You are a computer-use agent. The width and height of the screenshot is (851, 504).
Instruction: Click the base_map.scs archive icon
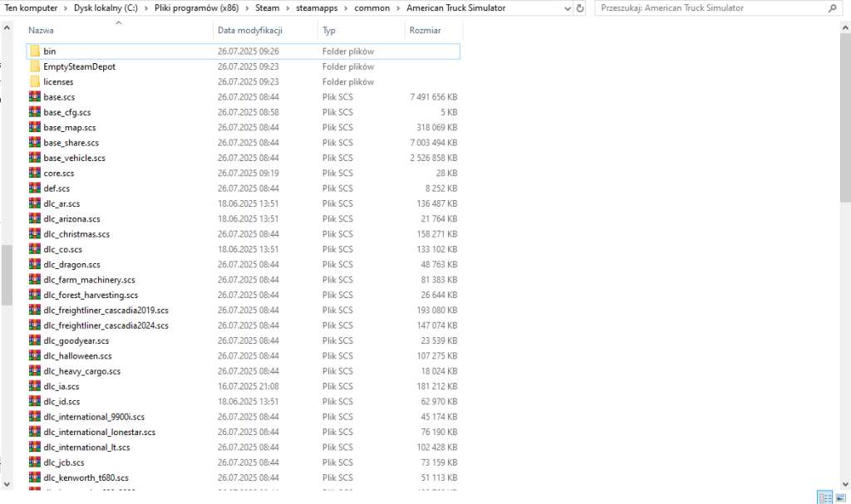[35, 127]
